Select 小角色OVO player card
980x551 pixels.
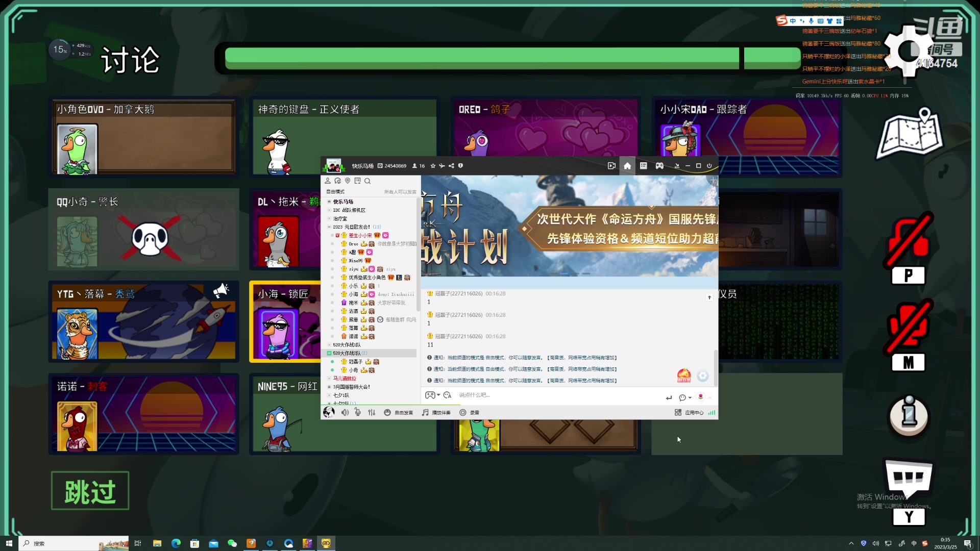pyautogui.click(x=143, y=137)
